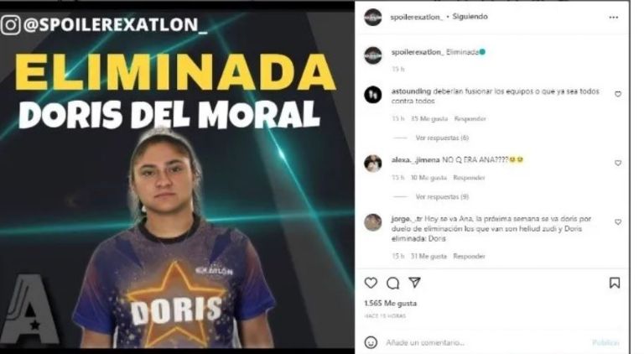This screenshot has width=644, height=354.
Task: Open comment bubble icon below post
Action: (393, 283)
